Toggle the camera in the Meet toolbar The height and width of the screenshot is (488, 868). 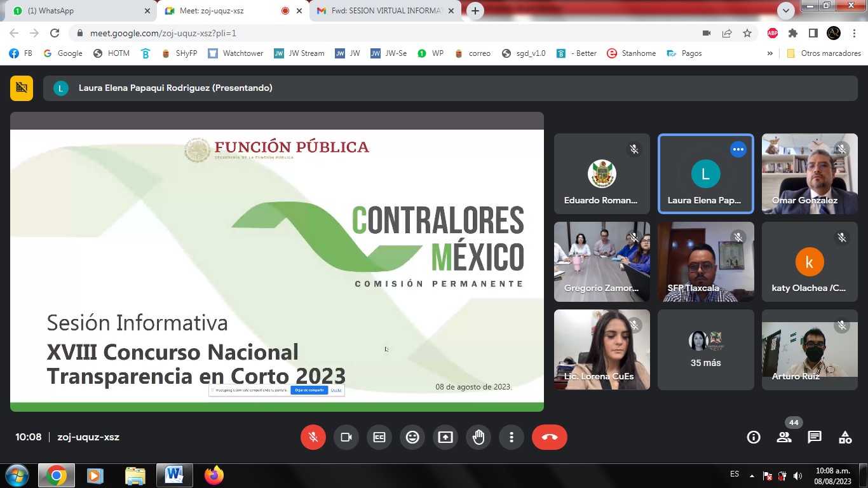click(346, 437)
